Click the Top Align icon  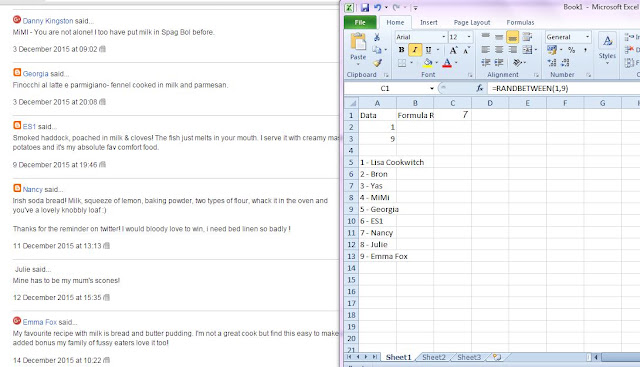[485, 37]
